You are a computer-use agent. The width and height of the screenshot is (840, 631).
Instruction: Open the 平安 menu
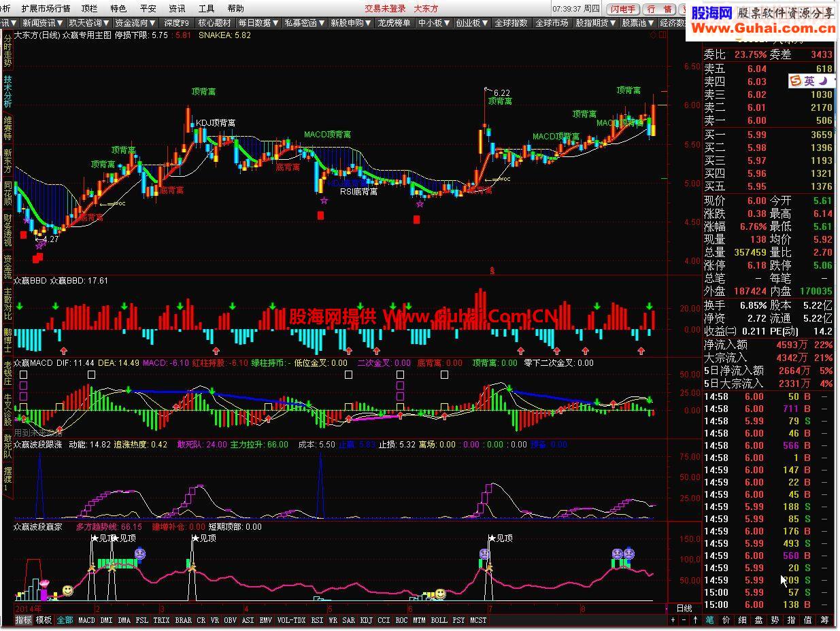(148, 9)
